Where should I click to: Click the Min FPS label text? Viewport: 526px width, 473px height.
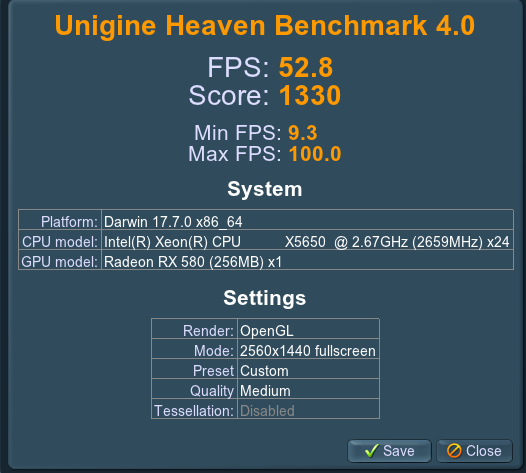coord(238,133)
